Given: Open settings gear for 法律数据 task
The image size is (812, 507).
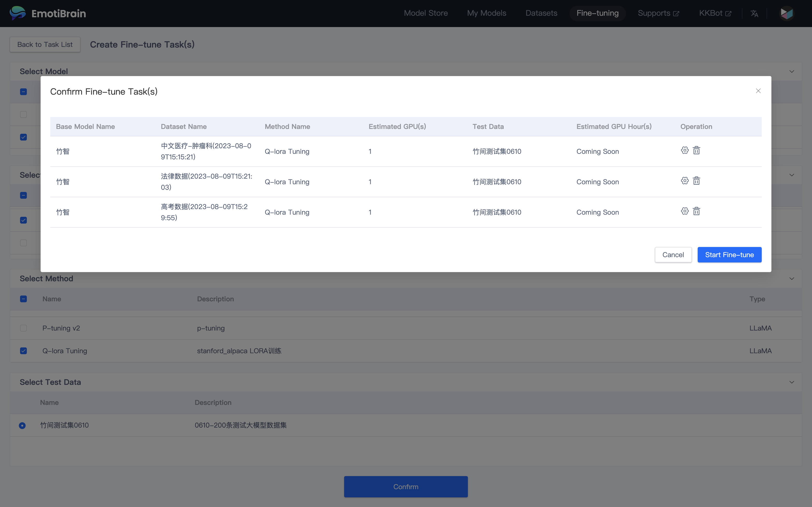Looking at the screenshot, I should (x=684, y=181).
